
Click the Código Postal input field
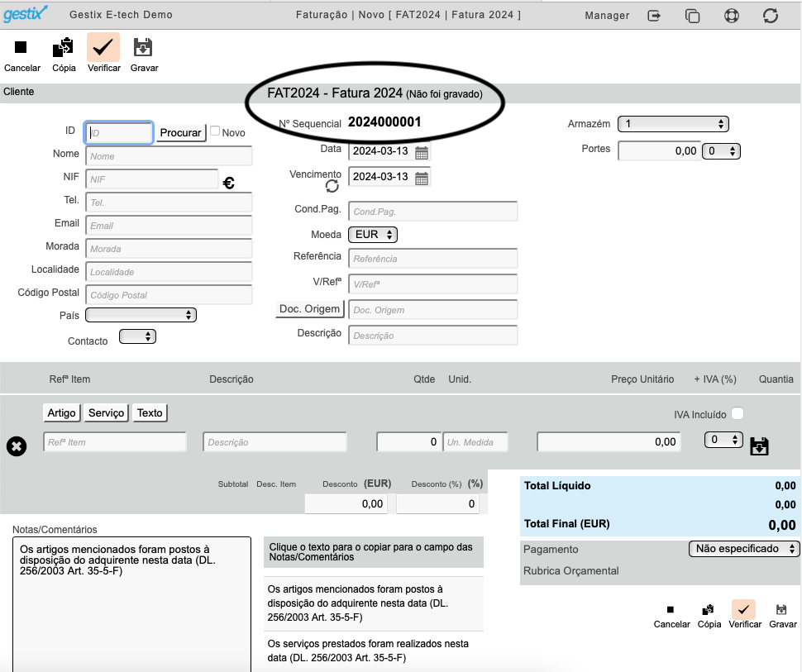tap(169, 295)
